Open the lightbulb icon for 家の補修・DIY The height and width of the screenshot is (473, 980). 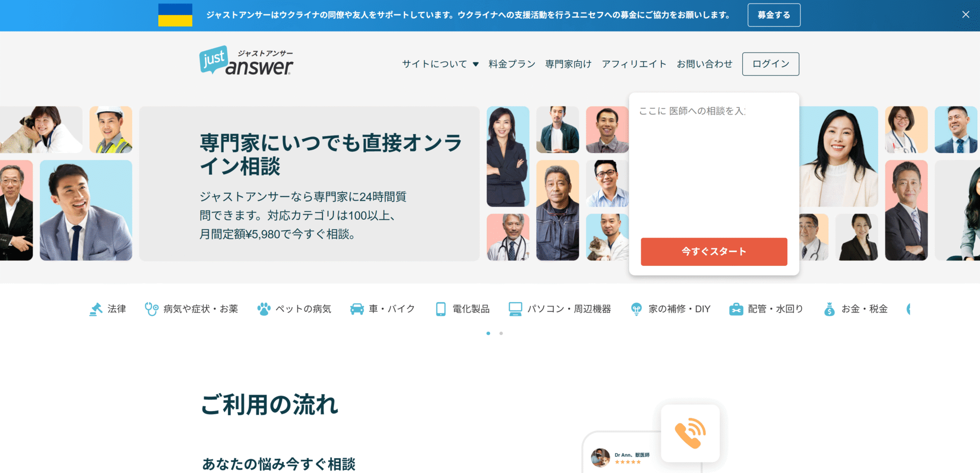point(636,309)
